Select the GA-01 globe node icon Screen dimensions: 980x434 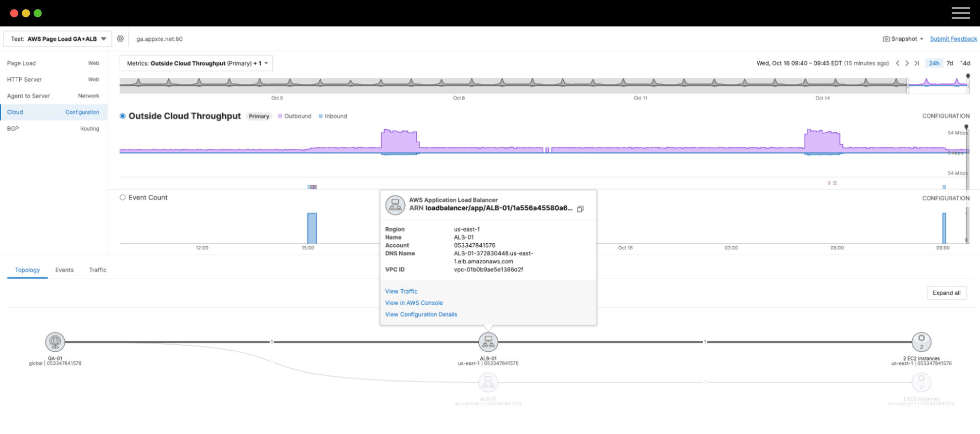(x=55, y=342)
